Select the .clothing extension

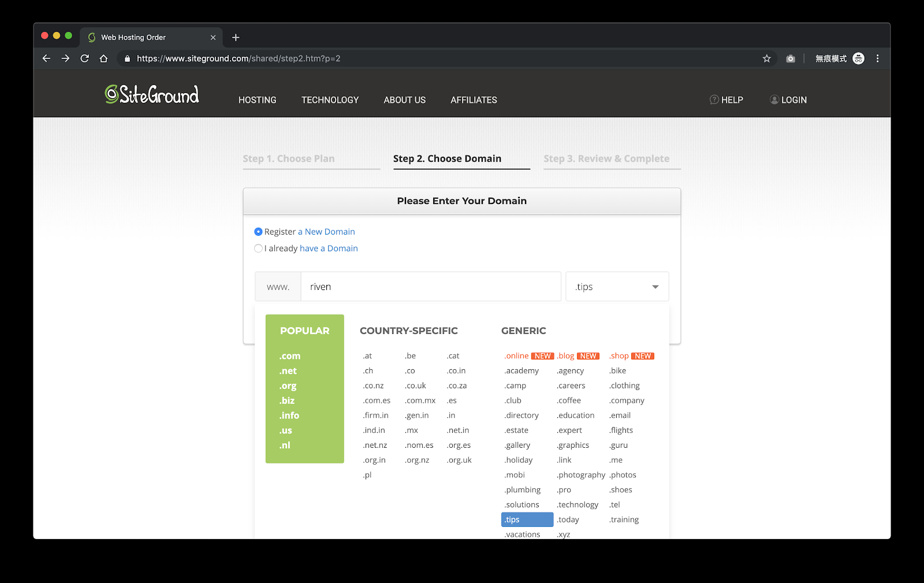coord(624,385)
